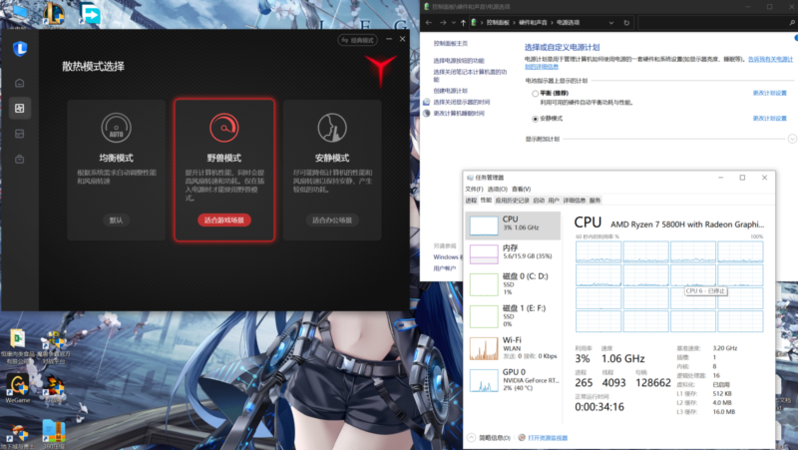Viewport: 798px width, 450px height.
Task: Open the 文件(F) menu in Task Manager
Action: (473, 189)
